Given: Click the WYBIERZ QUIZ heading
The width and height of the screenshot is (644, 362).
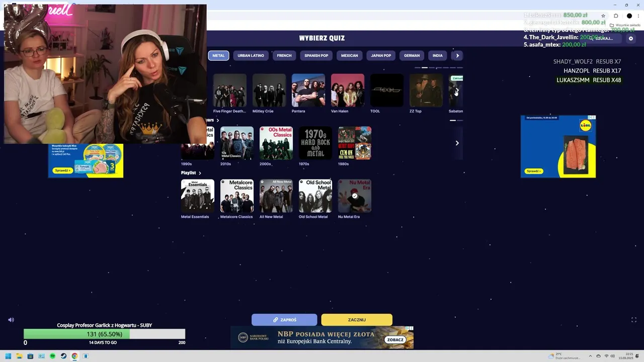Looking at the screenshot, I should [322, 38].
